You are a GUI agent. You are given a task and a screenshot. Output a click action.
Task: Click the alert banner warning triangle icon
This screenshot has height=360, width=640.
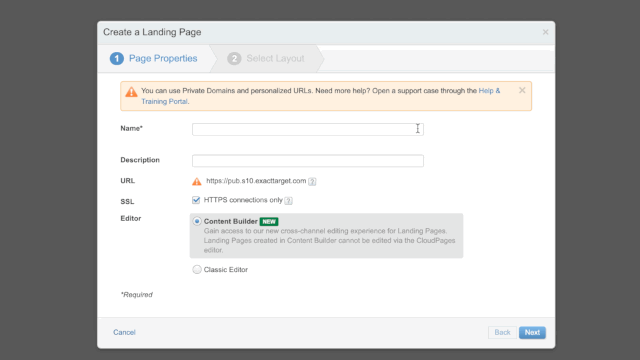131,92
